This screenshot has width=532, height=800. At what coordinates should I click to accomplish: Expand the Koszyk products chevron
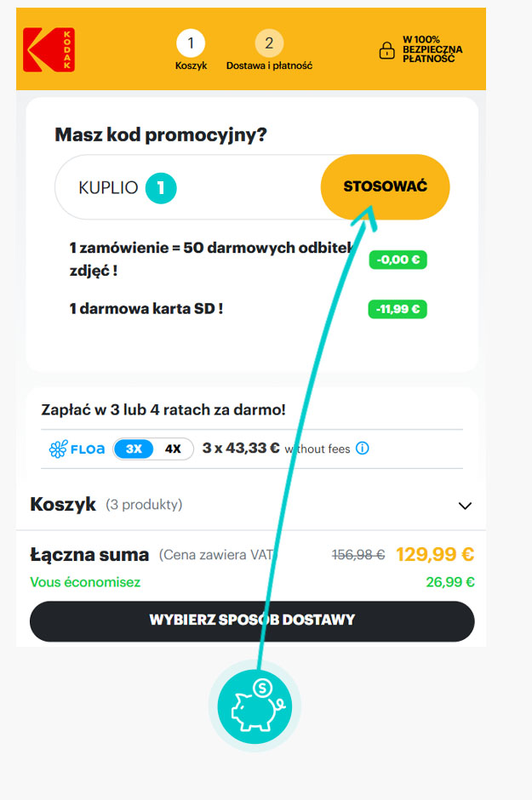(465, 506)
